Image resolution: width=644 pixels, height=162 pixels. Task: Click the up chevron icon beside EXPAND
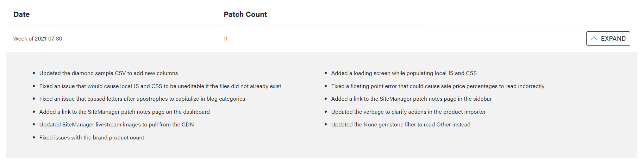[x=594, y=38]
